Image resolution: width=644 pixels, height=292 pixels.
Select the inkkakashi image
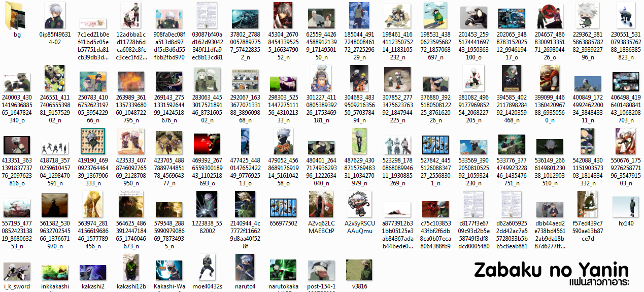tap(54, 273)
